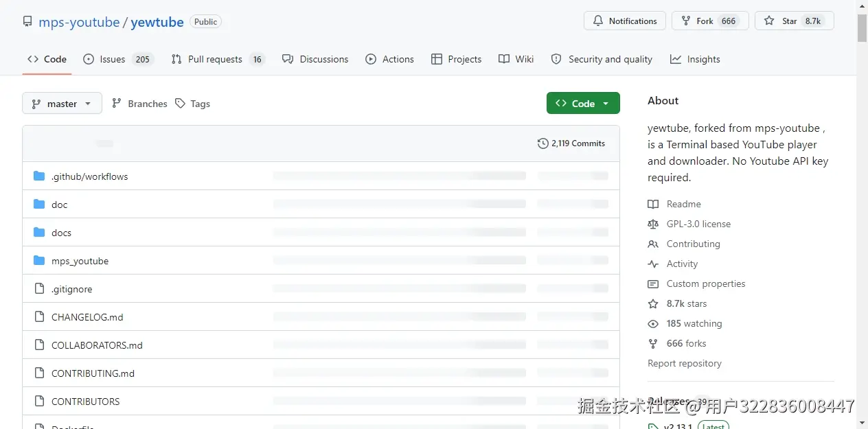Screen dimensions: 868x429
Task: Expand the master branch dropdown
Action: tap(62, 104)
